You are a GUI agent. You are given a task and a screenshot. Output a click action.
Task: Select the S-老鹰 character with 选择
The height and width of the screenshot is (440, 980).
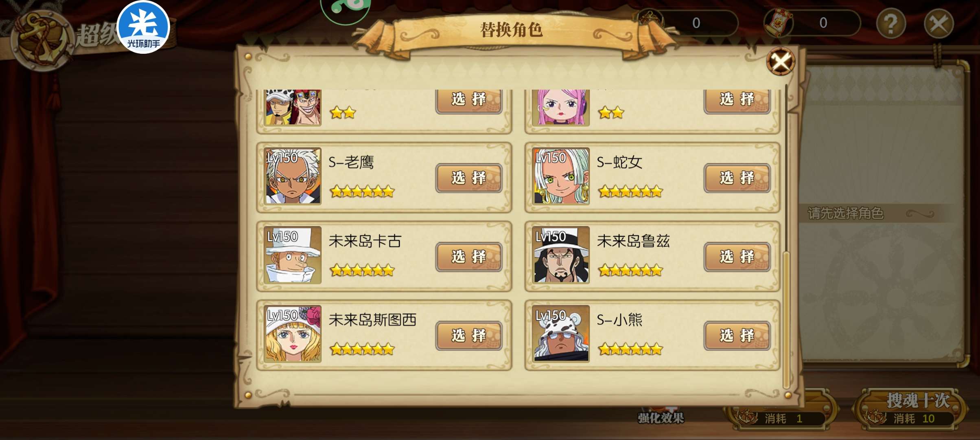point(469,178)
